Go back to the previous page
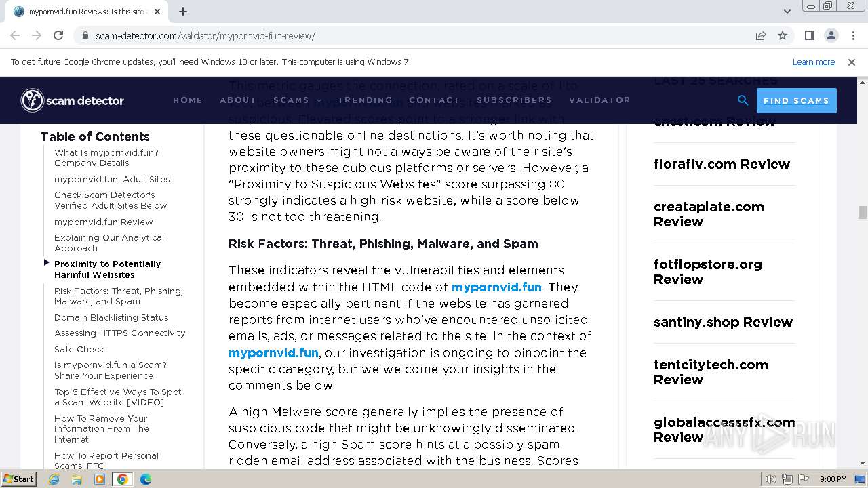The height and width of the screenshot is (488, 868). [x=15, y=35]
